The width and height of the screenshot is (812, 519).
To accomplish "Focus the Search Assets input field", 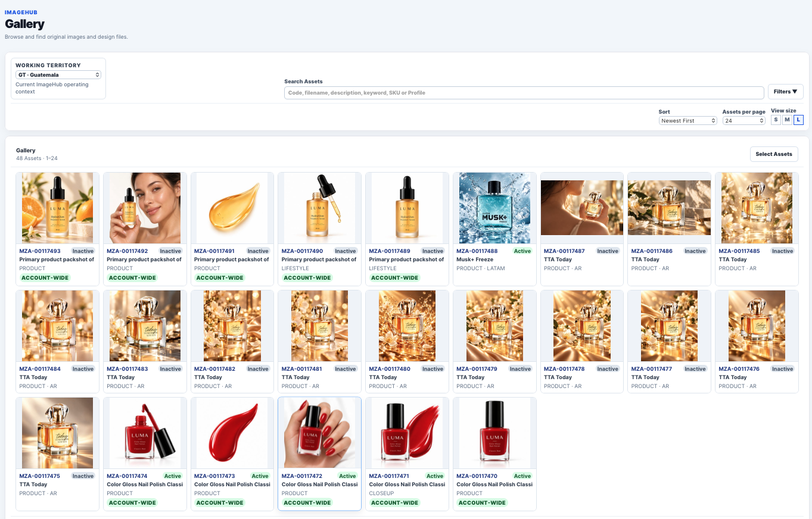I will click(524, 93).
